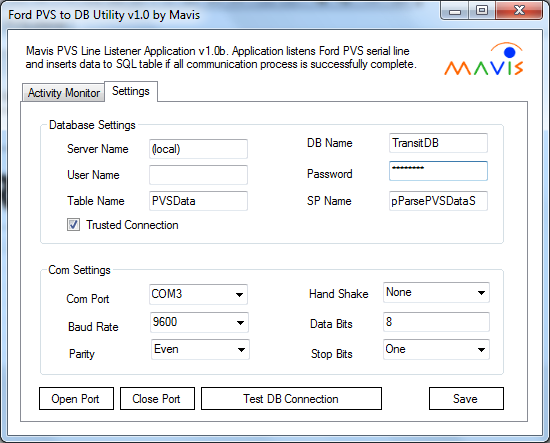
Task: Switch to the Activity Monitor tab
Action: coord(63,93)
